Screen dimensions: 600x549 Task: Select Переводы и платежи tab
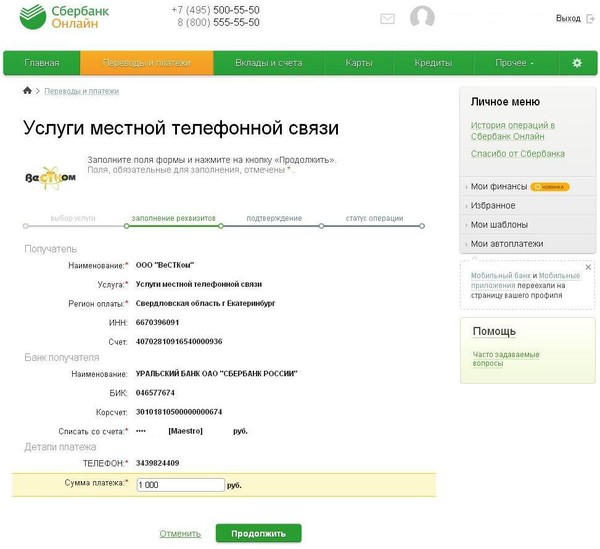(x=147, y=63)
